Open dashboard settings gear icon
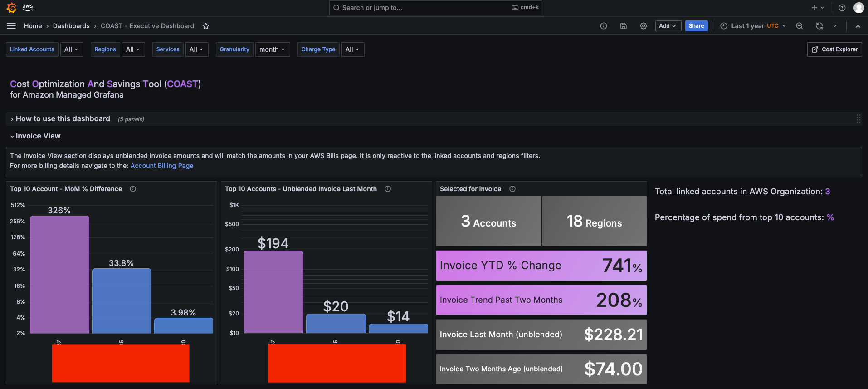This screenshot has height=389, width=868. pyautogui.click(x=644, y=26)
